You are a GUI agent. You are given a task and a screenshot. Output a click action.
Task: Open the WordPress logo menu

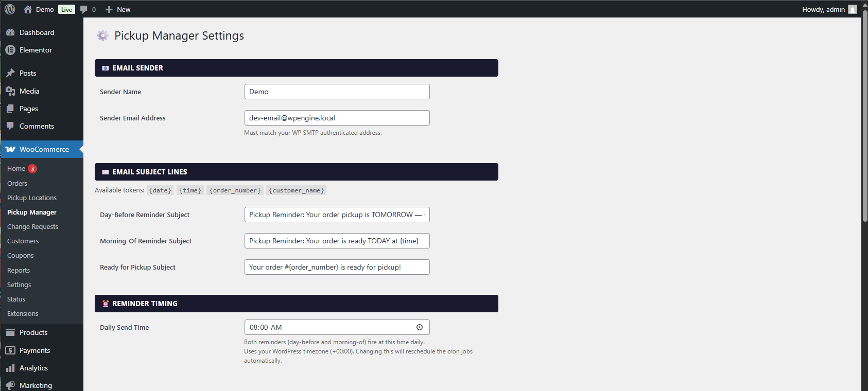pos(10,9)
